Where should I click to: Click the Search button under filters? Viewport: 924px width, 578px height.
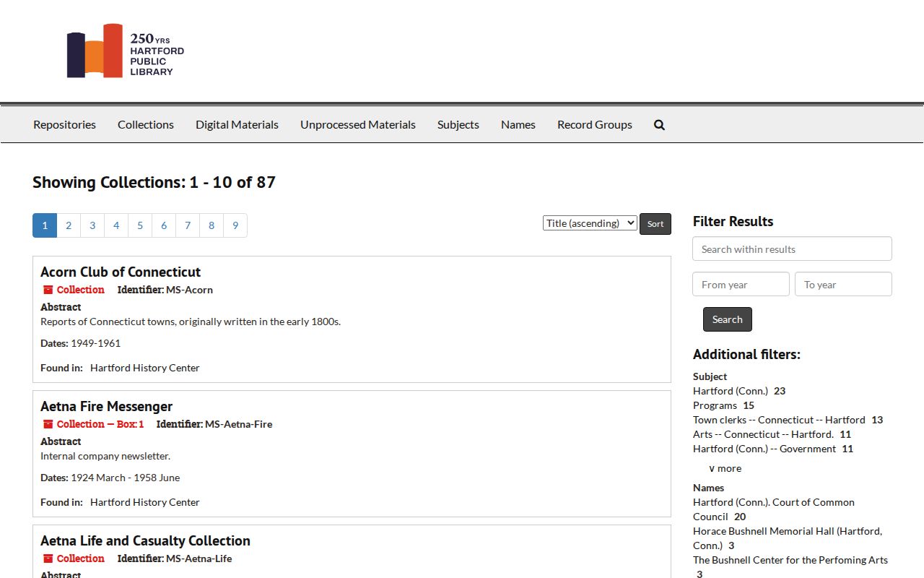pos(728,319)
